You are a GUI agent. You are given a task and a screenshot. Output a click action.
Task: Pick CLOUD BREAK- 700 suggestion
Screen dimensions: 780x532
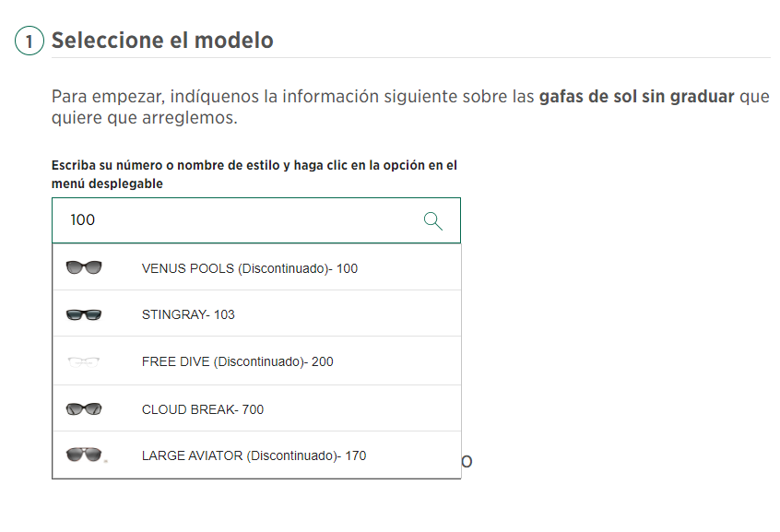pos(256,408)
